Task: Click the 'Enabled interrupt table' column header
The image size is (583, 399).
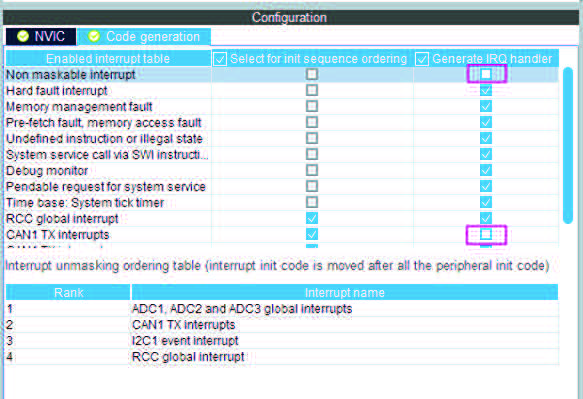Action: click(108, 59)
